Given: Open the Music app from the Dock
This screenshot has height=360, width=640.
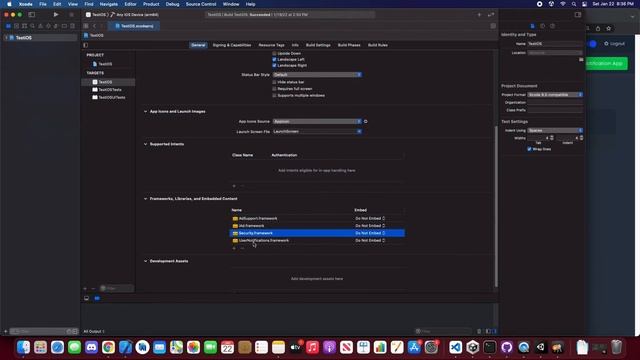Looking at the screenshot, I should [x=312, y=347].
